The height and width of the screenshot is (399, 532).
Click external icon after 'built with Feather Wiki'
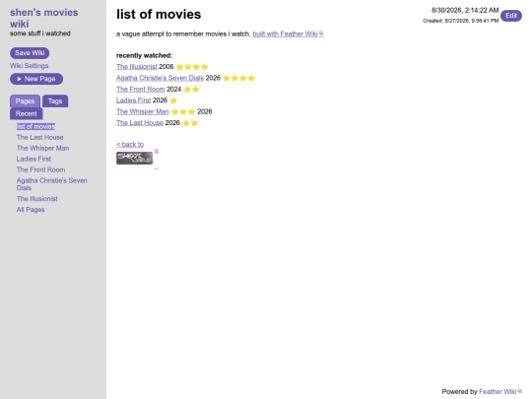click(x=321, y=33)
